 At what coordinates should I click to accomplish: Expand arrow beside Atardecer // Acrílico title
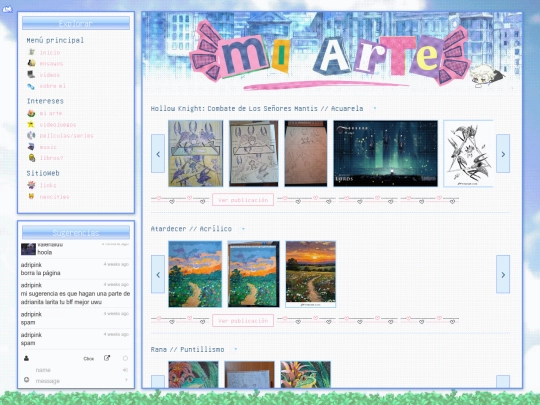click(x=243, y=229)
